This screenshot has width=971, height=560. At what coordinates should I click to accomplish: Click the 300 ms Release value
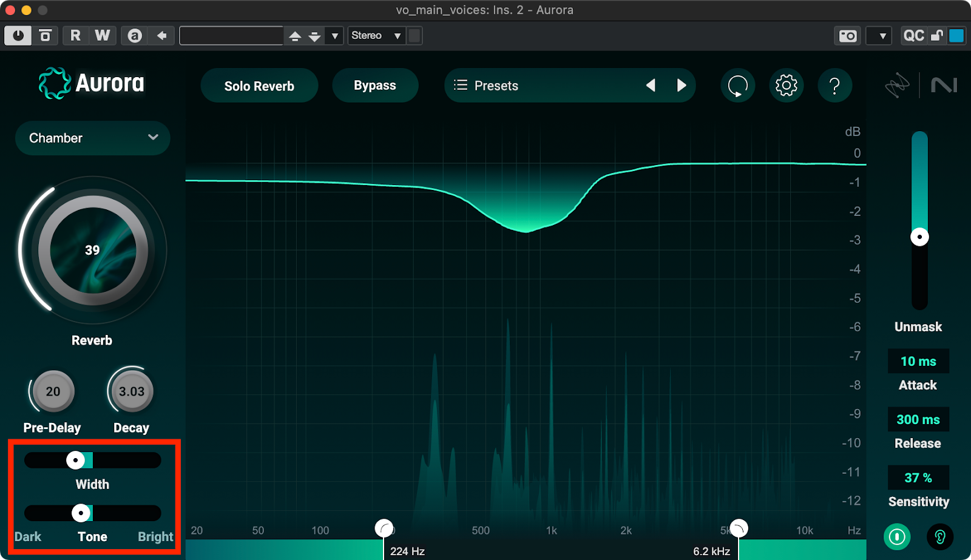918,420
